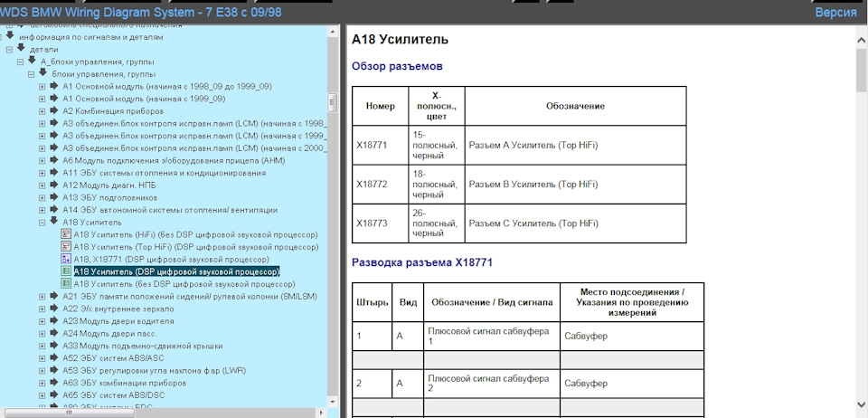Expand the A13 ЭБУ подголовников node
This screenshot has width=868, height=418.
42,197
